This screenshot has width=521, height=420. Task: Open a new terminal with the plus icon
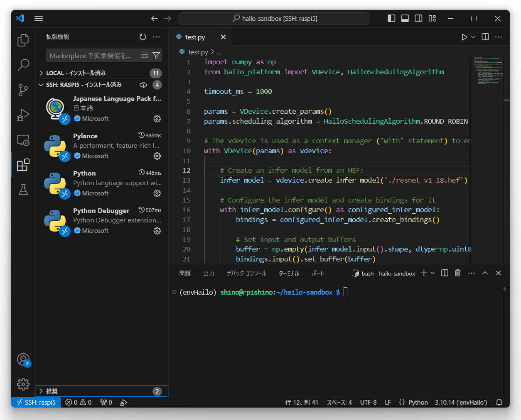point(423,273)
